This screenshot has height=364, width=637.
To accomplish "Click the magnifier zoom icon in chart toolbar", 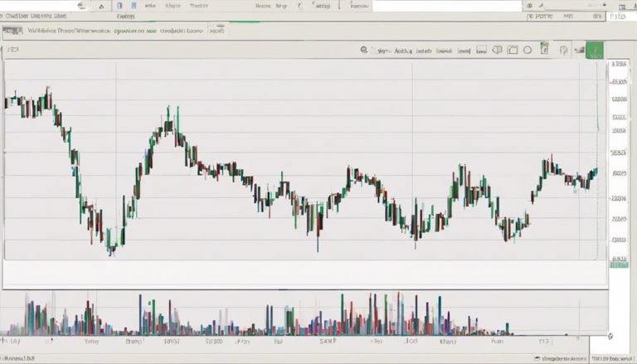I will click(x=364, y=51).
